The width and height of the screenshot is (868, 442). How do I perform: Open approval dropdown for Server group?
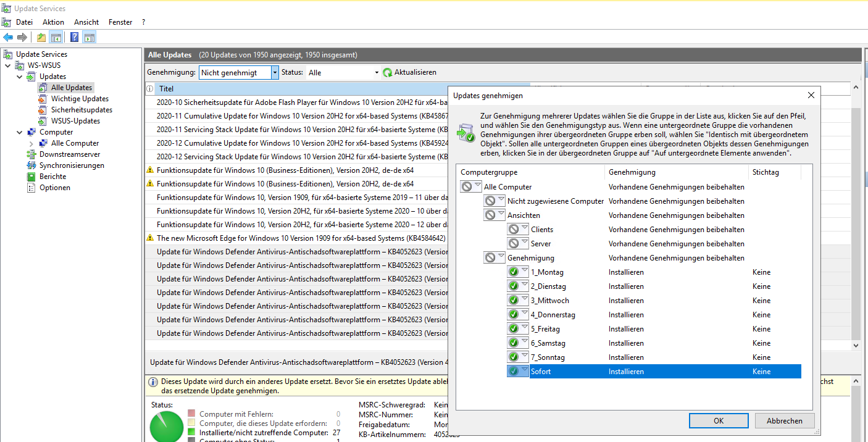pyautogui.click(x=517, y=243)
